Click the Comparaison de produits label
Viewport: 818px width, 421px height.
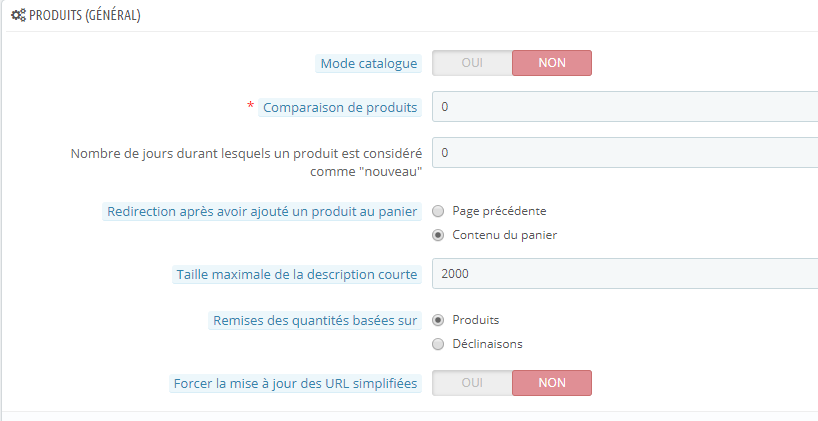(340, 107)
